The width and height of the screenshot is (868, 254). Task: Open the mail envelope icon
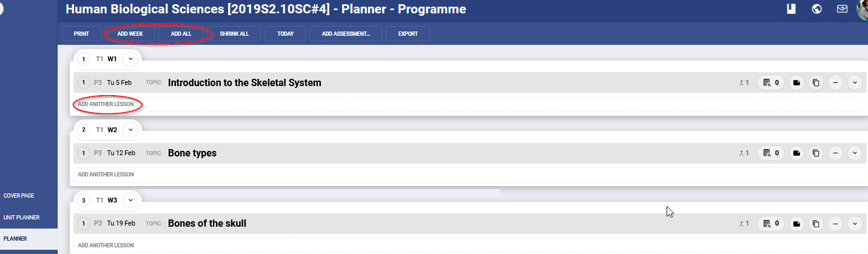pos(842,9)
